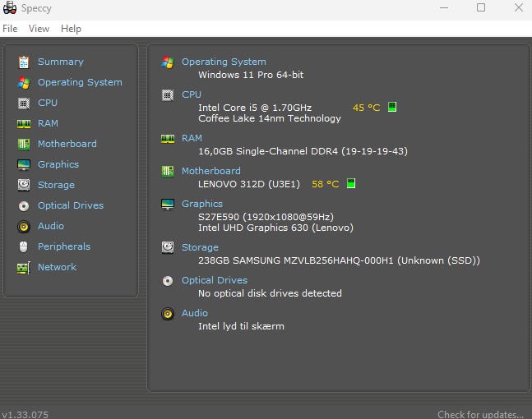The image size is (532, 419).
Task: Click the Storage hard drive icon in the sidebar
Action: click(24, 185)
